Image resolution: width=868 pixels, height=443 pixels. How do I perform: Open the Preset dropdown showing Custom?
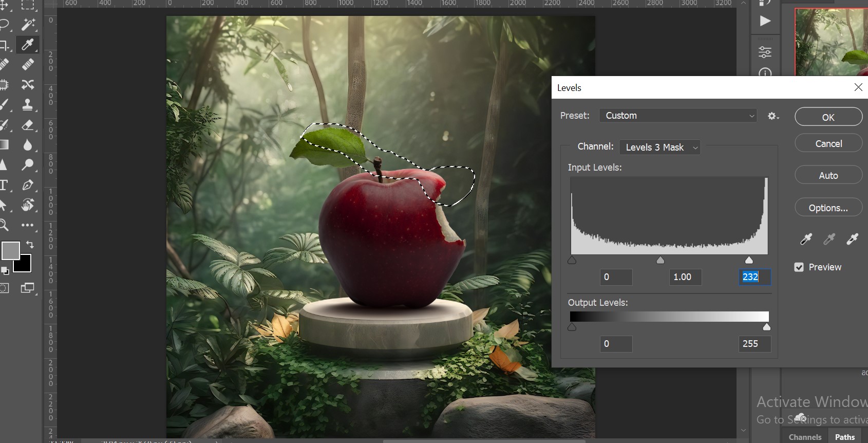[678, 116]
